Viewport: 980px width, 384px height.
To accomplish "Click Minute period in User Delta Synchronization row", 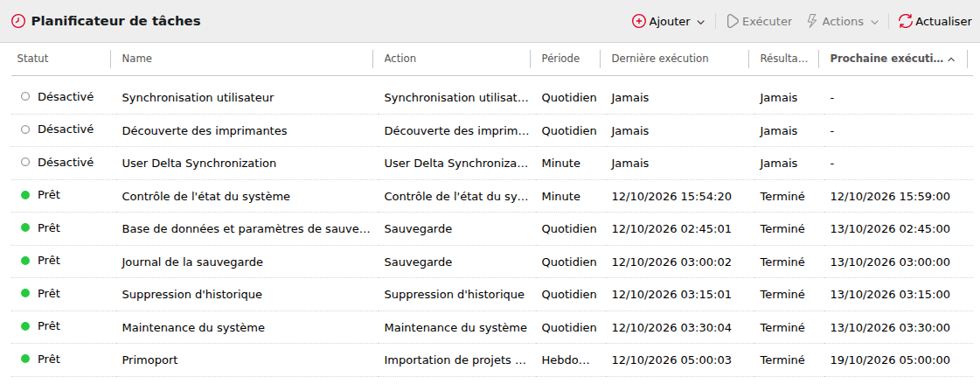I will coord(560,164).
